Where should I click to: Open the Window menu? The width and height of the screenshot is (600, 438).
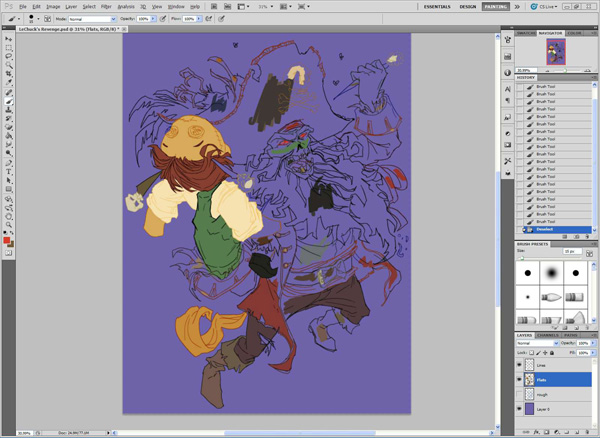pyautogui.click(x=176, y=7)
